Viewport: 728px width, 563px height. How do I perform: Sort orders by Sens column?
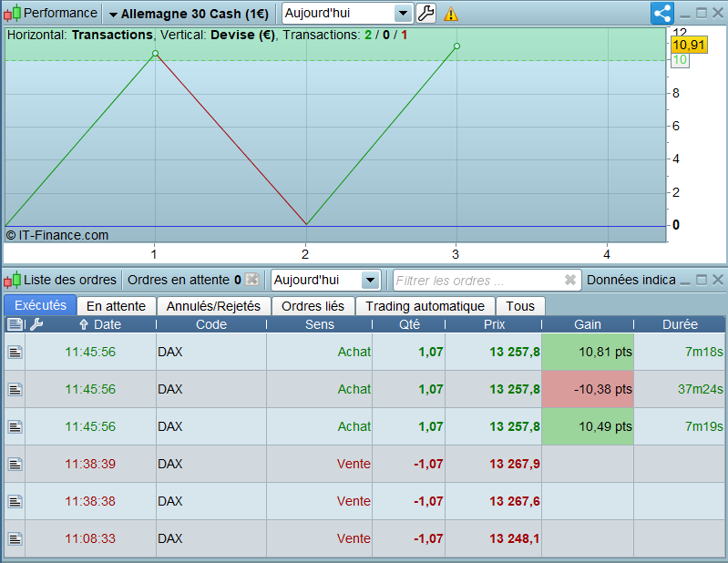click(320, 324)
